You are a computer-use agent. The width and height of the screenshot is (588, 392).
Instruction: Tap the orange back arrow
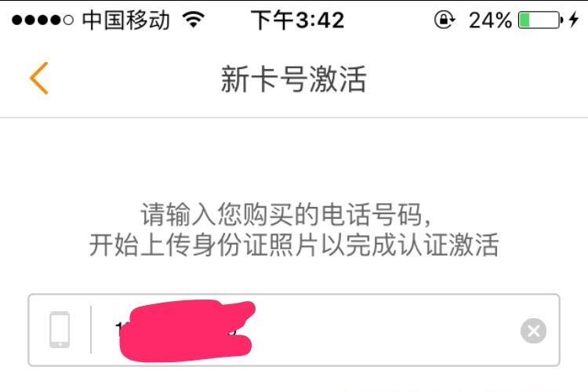(x=39, y=78)
